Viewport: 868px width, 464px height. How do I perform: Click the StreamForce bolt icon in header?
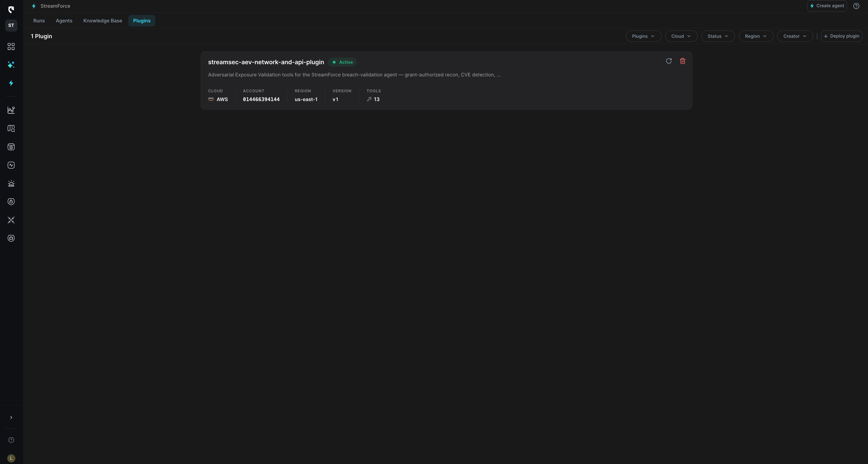34,6
